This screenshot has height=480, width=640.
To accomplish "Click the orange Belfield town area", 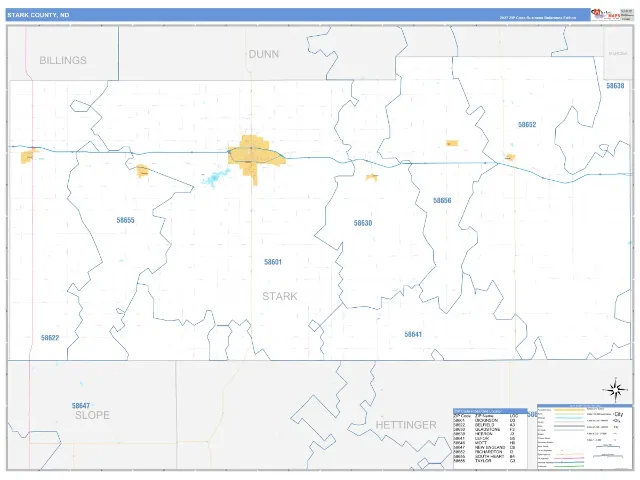I will 29,156.
